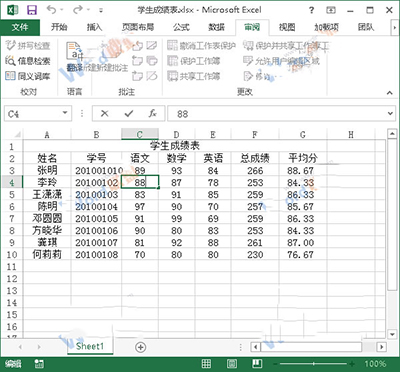Switch to the 公式 (Formulas) ribbon tab

(x=181, y=27)
